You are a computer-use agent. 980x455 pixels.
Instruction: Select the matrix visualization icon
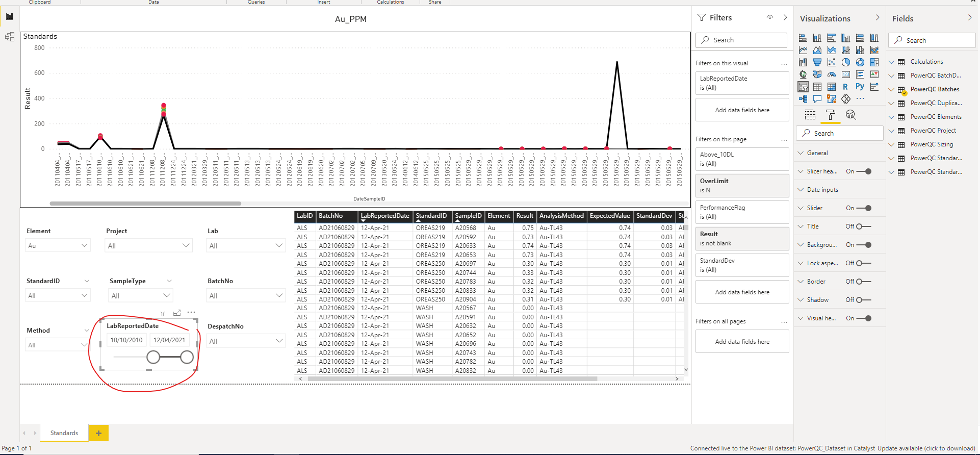coord(832,87)
